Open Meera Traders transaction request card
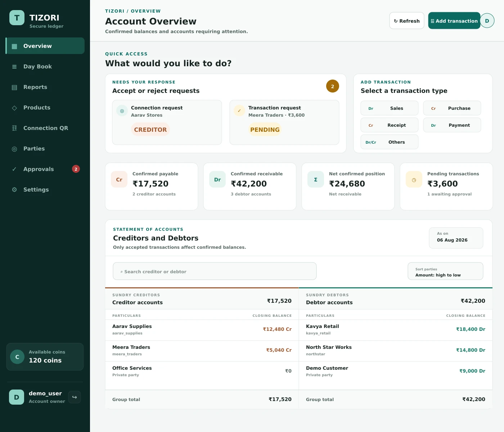Image resolution: width=504 pixels, height=432 pixels. coord(284,122)
